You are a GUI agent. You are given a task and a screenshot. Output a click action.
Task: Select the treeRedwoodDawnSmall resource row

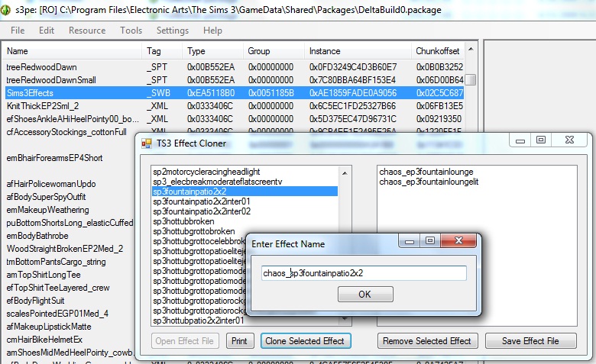[234, 80]
